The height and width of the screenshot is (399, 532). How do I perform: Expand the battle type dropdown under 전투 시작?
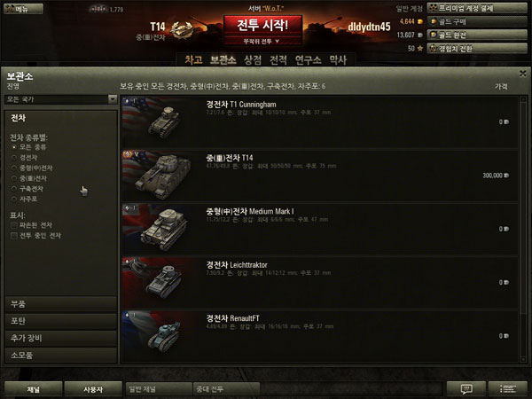point(262,41)
